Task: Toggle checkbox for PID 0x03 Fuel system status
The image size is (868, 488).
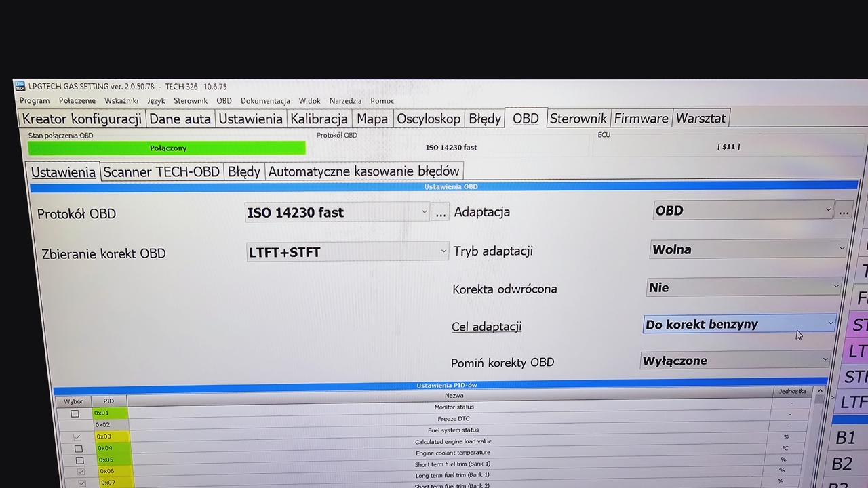Action: [77, 437]
